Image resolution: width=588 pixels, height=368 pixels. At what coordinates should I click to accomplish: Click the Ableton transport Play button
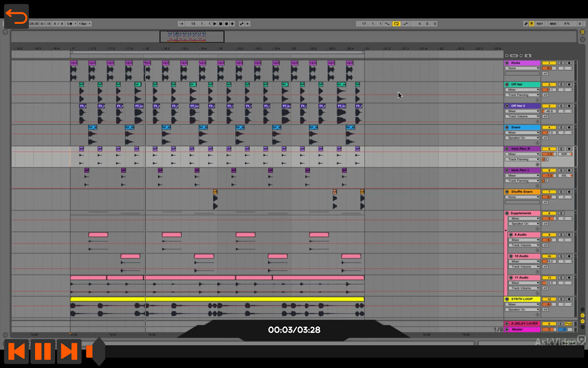215,23
